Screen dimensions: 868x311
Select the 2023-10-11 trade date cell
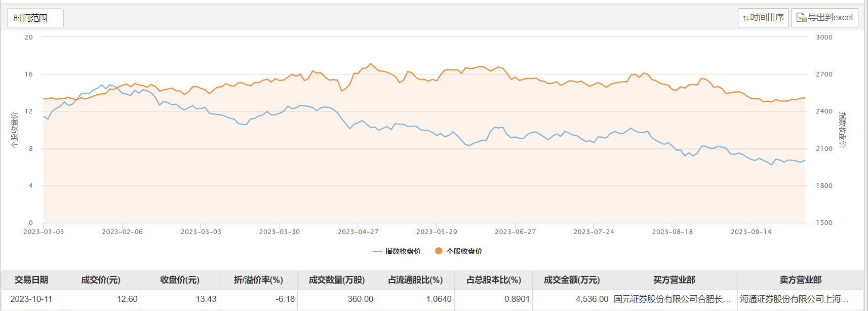[x=31, y=299]
